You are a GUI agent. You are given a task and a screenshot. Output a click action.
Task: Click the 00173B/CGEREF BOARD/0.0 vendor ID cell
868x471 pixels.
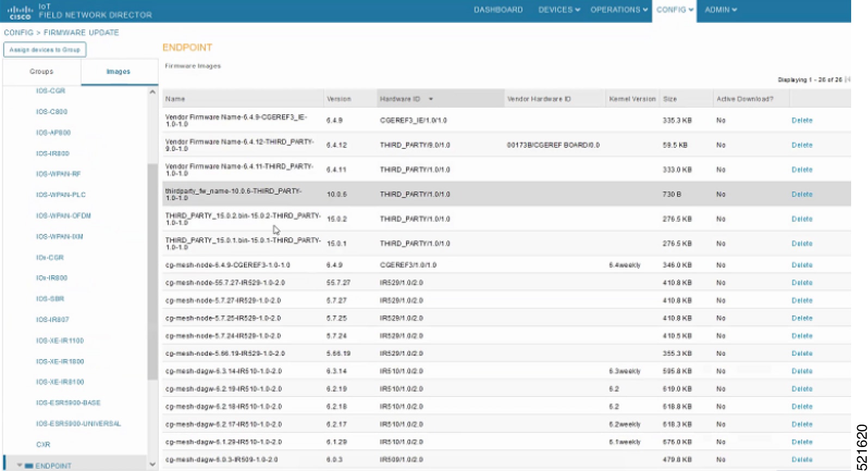[553, 145]
